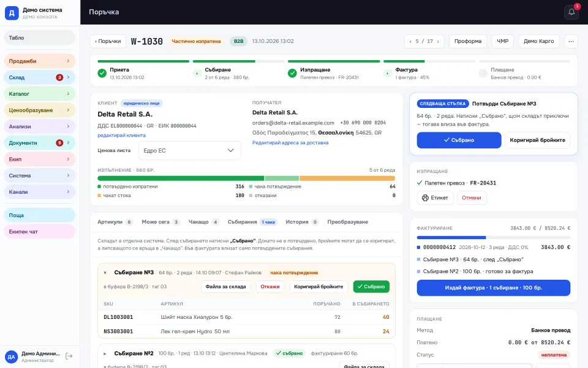Open Табло in the sidebar

click(40, 38)
